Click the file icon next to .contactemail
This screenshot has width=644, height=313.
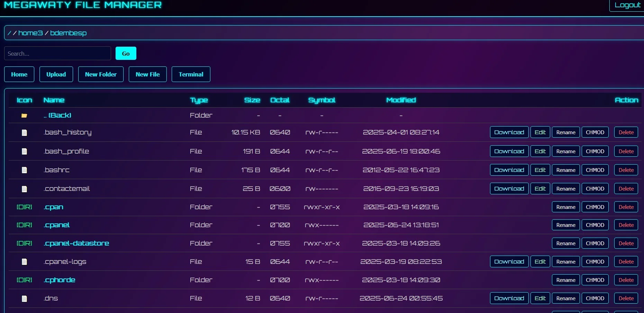(24, 189)
